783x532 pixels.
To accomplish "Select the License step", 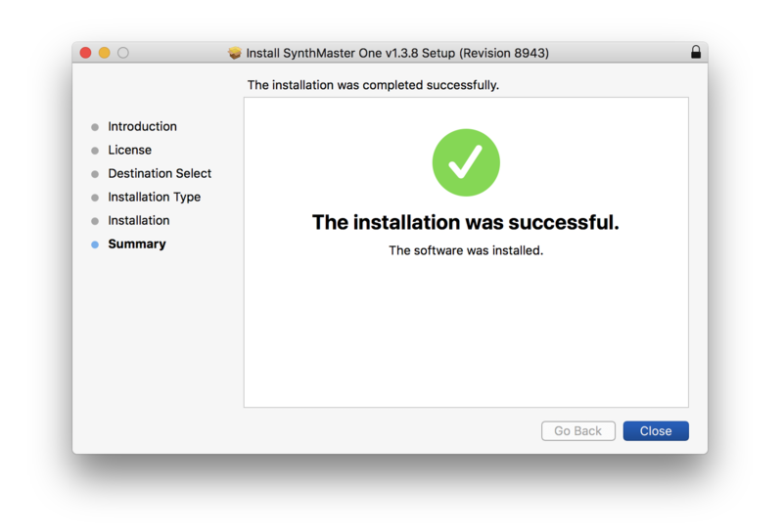I will coord(130,150).
